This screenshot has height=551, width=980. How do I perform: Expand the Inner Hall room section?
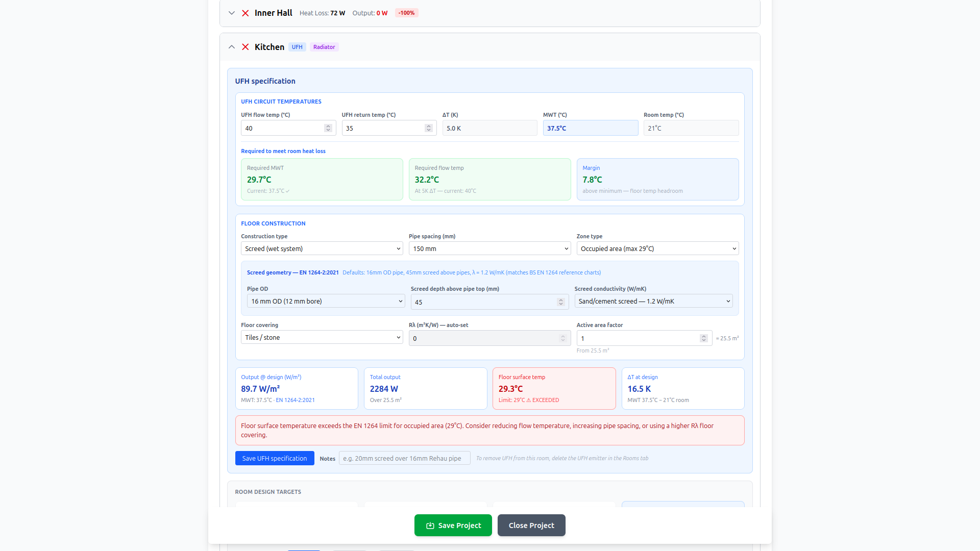click(x=232, y=13)
